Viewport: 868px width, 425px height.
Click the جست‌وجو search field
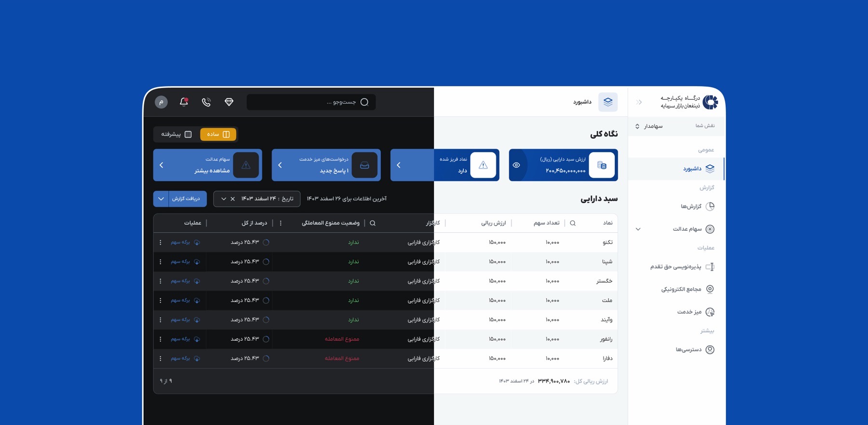311,102
